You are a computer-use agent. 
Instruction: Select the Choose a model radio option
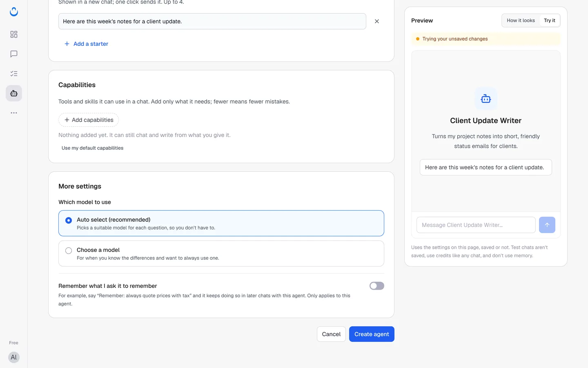(x=221, y=254)
